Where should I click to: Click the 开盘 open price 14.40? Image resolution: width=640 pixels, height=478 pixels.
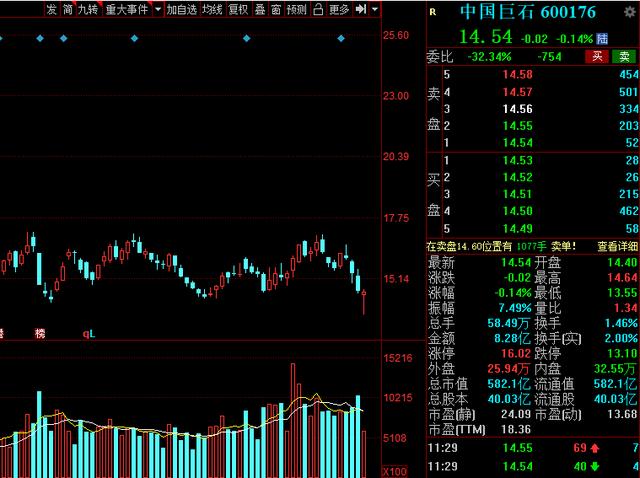tap(622, 262)
